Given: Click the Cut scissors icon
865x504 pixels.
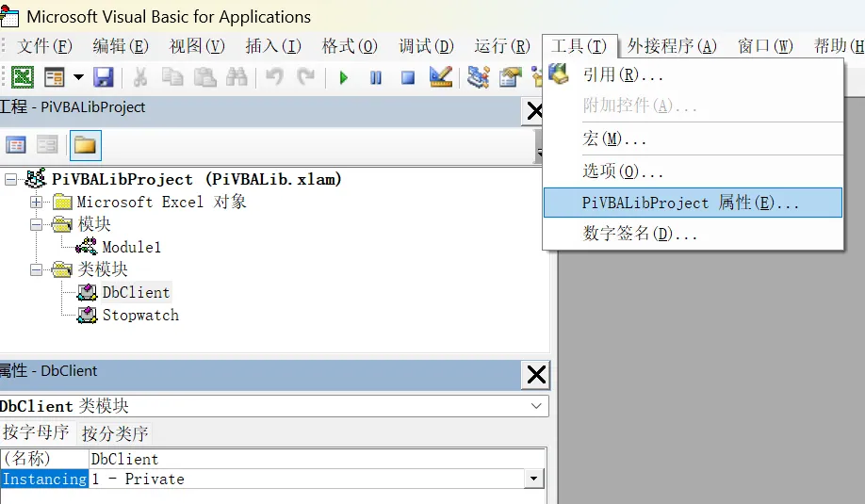Looking at the screenshot, I should [140, 77].
